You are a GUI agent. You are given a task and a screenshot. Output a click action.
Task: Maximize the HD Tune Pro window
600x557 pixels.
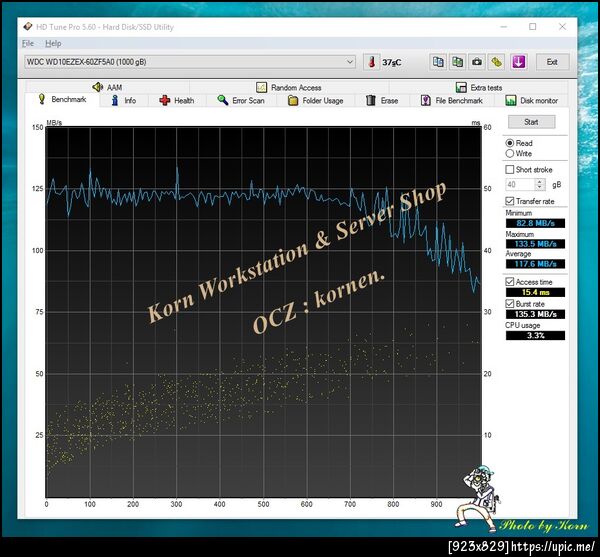533,26
